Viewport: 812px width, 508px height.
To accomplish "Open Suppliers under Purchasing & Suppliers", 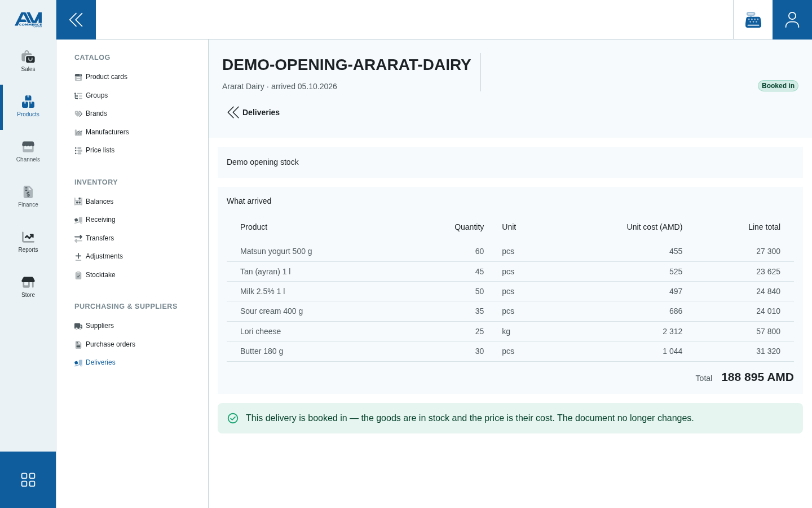I will click(100, 326).
